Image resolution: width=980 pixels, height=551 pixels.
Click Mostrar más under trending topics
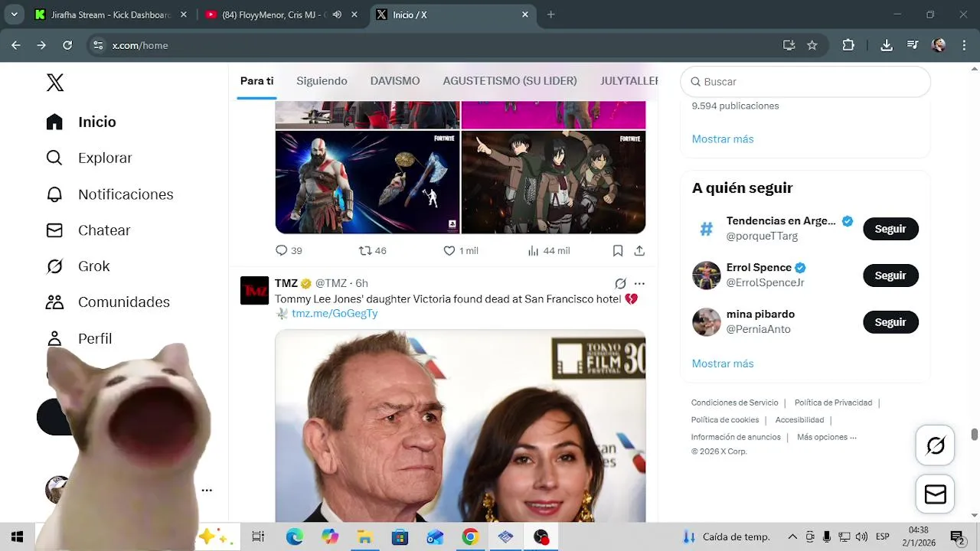[x=723, y=139]
